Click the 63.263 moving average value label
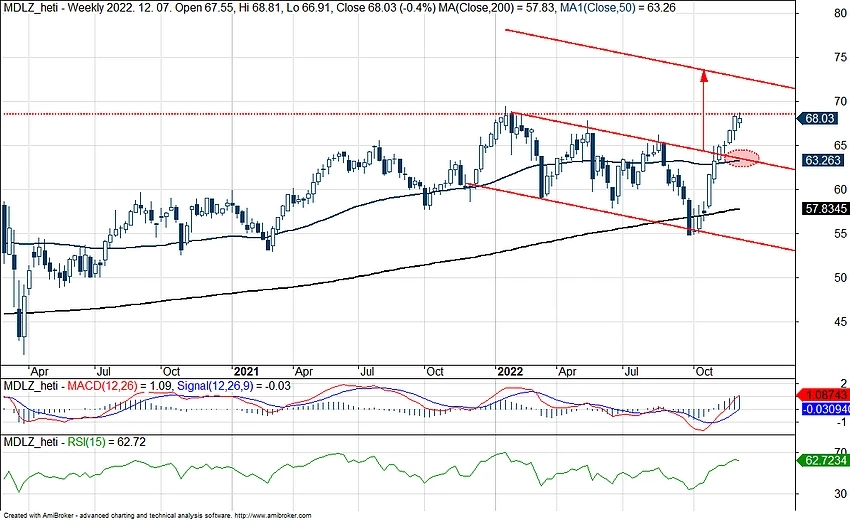 tap(823, 161)
